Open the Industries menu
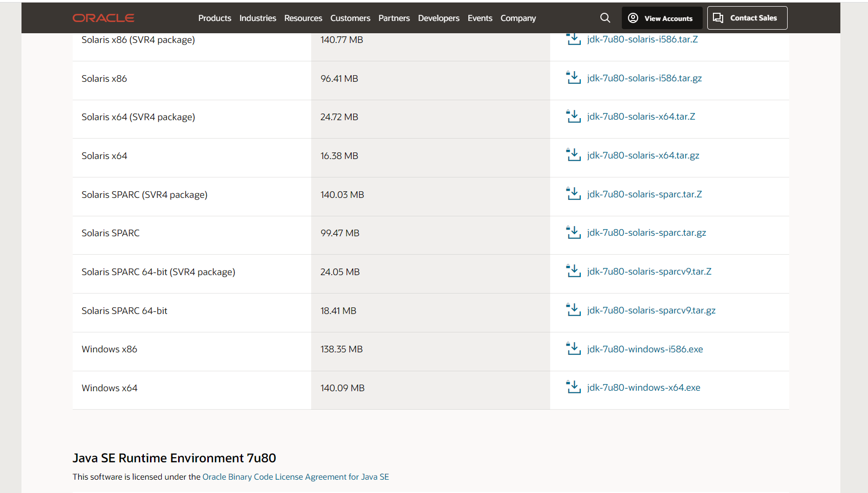The image size is (868, 493). [257, 18]
